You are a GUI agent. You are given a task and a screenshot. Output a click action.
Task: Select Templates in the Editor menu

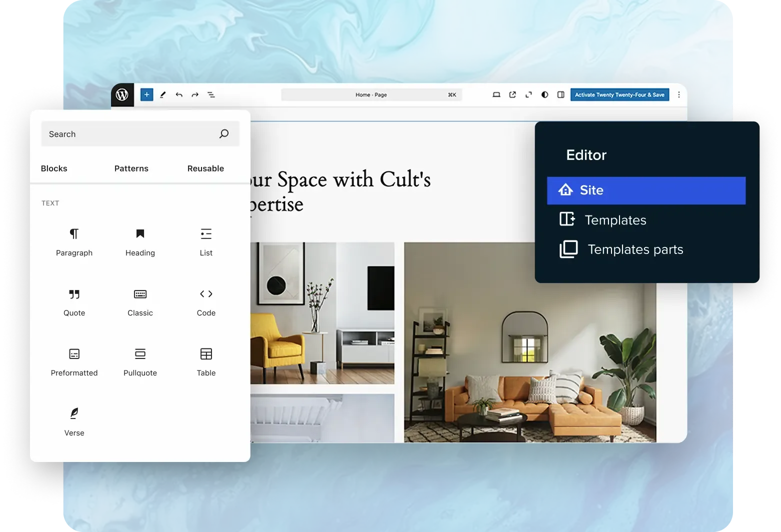[x=615, y=220]
